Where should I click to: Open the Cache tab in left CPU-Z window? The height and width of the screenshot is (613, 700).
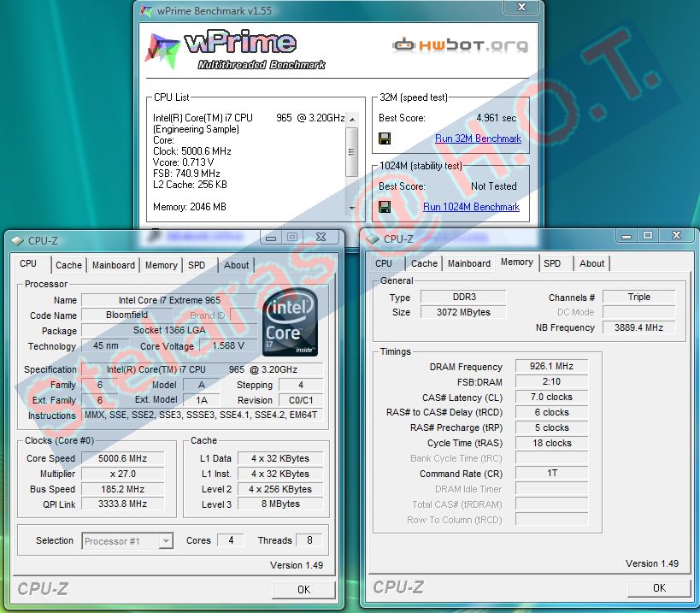tap(68, 265)
